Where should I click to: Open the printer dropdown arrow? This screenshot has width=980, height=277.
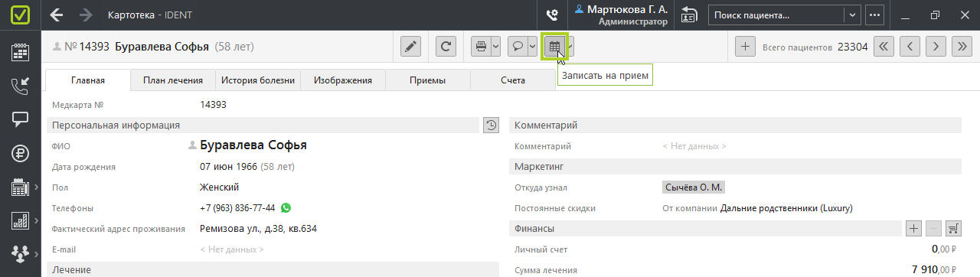pyautogui.click(x=496, y=47)
